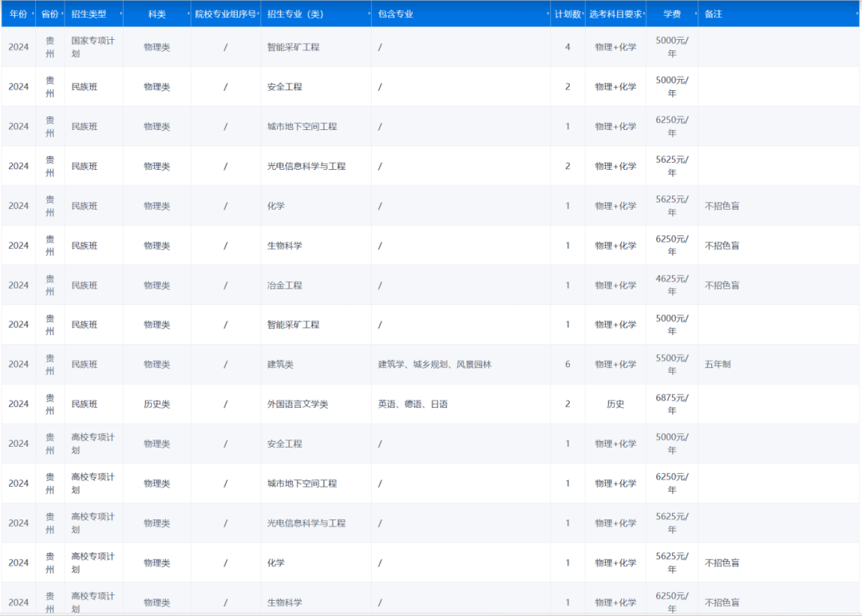This screenshot has height=616, width=862.
Task: Click plan count 4 in 国家专项计划 row
Action: pyautogui.click(x=567, y=47)
